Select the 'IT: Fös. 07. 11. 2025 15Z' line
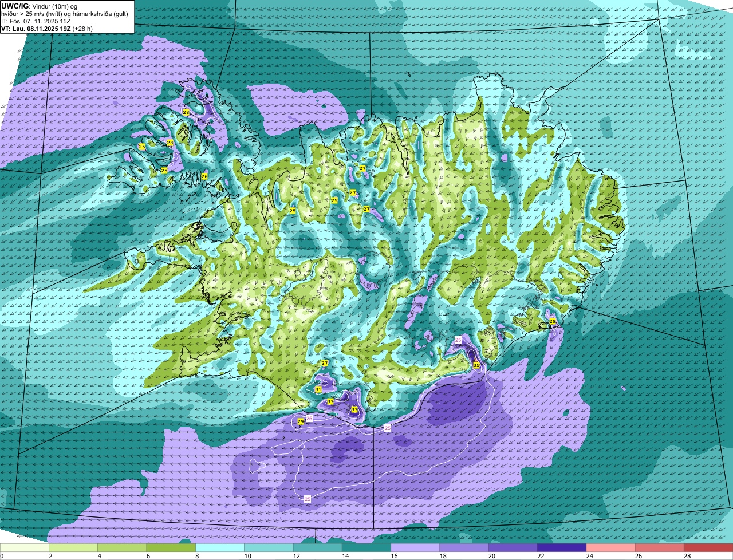Viewport: 733px width, 560px height. [36, 21]
